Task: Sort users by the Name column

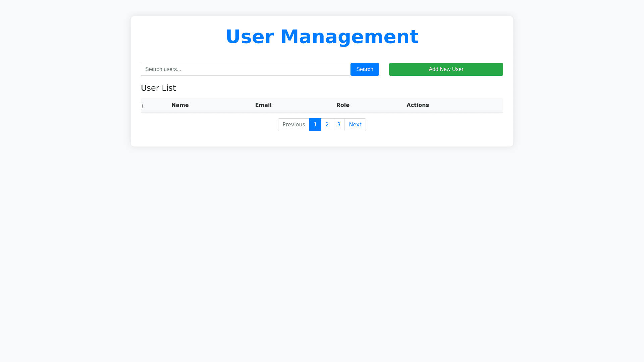Action: (x=180, y=105)
